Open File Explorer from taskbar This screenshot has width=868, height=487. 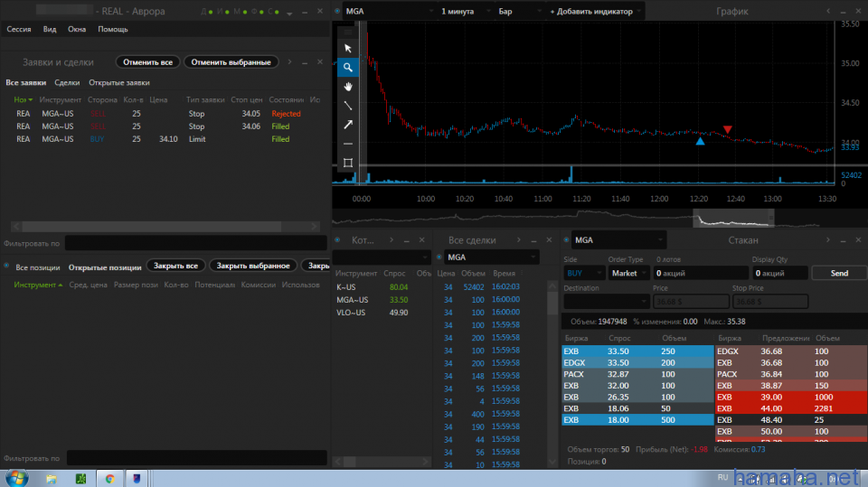51,479
